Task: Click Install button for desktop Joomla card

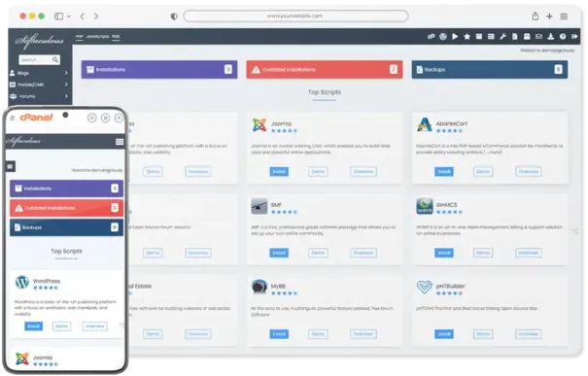Action: click(x=279, y=172)
